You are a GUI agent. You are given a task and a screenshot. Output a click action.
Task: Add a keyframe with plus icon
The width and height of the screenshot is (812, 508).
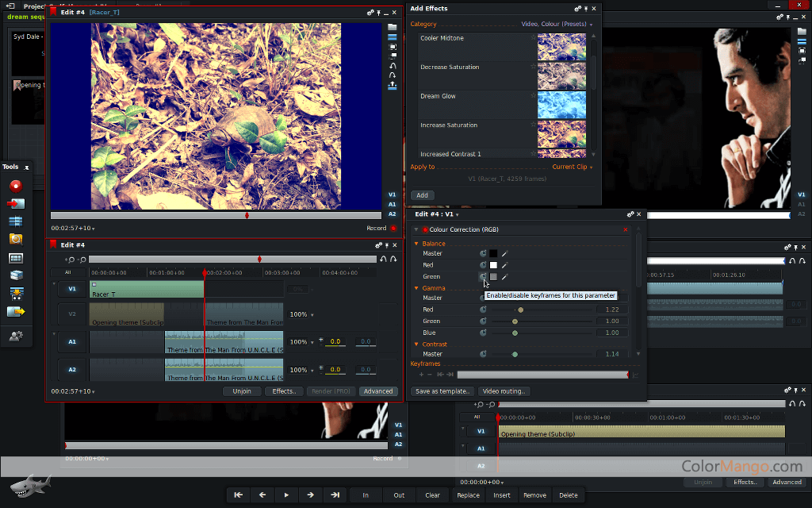click(422, 375)
